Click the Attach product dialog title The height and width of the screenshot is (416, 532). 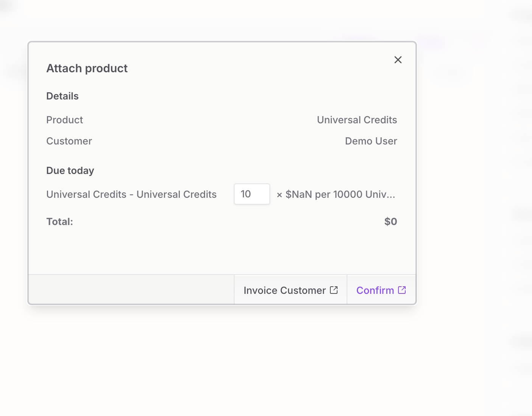(87, 68)
